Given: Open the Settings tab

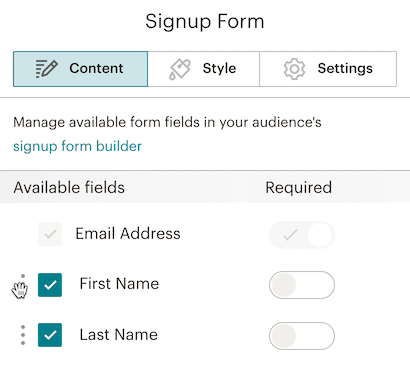Looking at the screenshot, I should 328,69.
